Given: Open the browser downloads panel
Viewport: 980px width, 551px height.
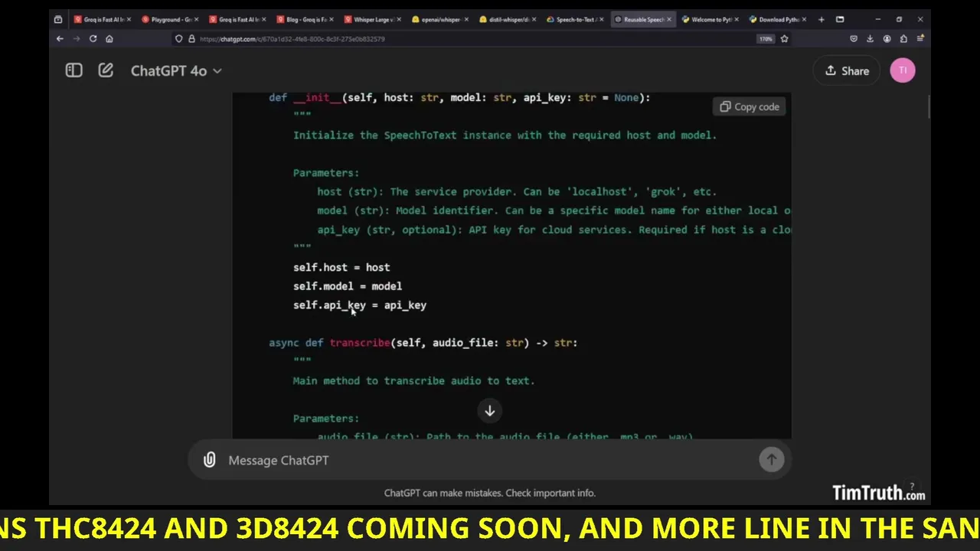Looking at the screenshot, I should [871, 38].
